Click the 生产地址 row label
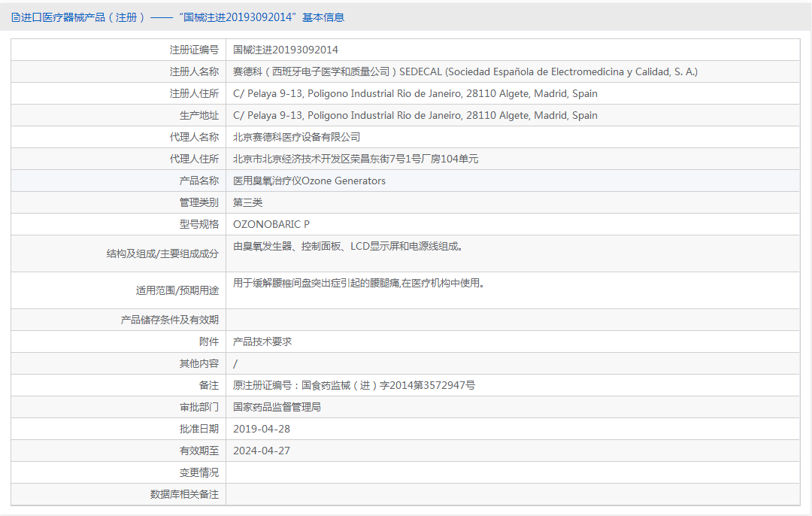The width and height of the screenshot is (812, 516). click(199, 115)
